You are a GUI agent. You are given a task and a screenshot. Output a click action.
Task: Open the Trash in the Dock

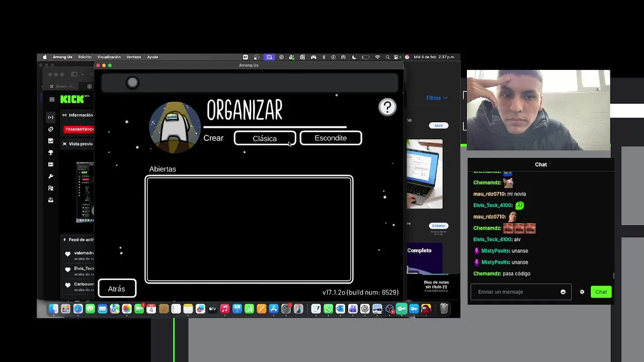(x=444, y=309)
